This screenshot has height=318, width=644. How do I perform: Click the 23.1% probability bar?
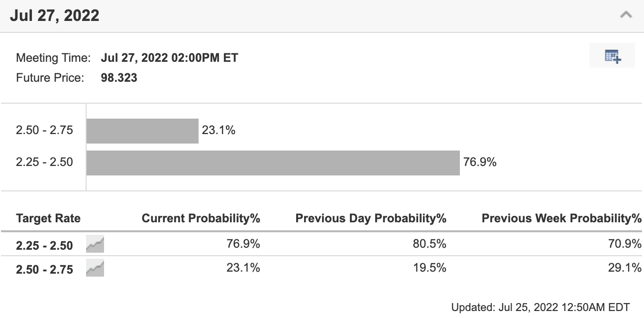pyautogui.click(x=142, y=131)
